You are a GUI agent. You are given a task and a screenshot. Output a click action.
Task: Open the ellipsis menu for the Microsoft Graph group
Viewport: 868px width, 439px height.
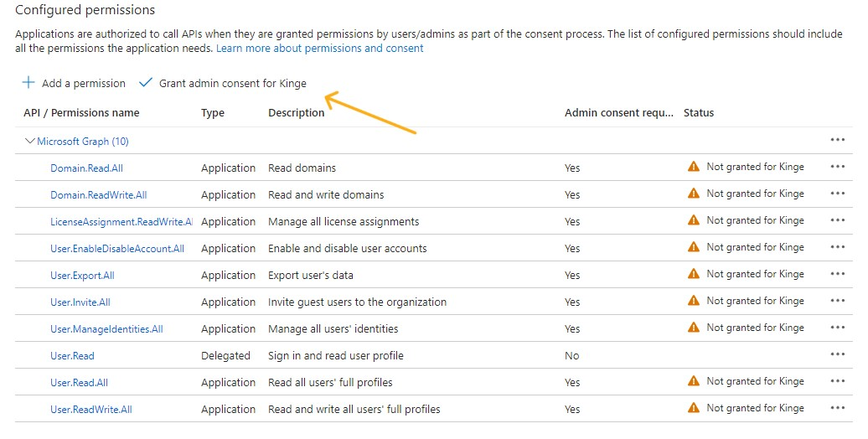click(x=837, y=140)
